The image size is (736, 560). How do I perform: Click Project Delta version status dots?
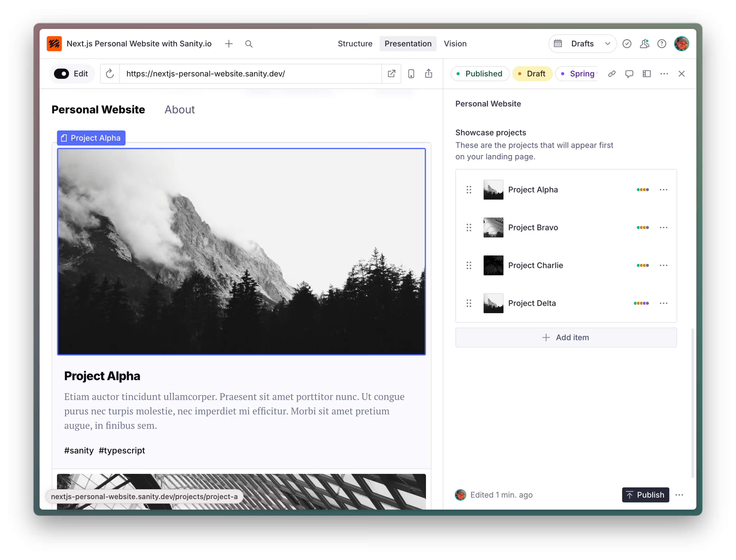pyautogui.click(x=641, y=303)
